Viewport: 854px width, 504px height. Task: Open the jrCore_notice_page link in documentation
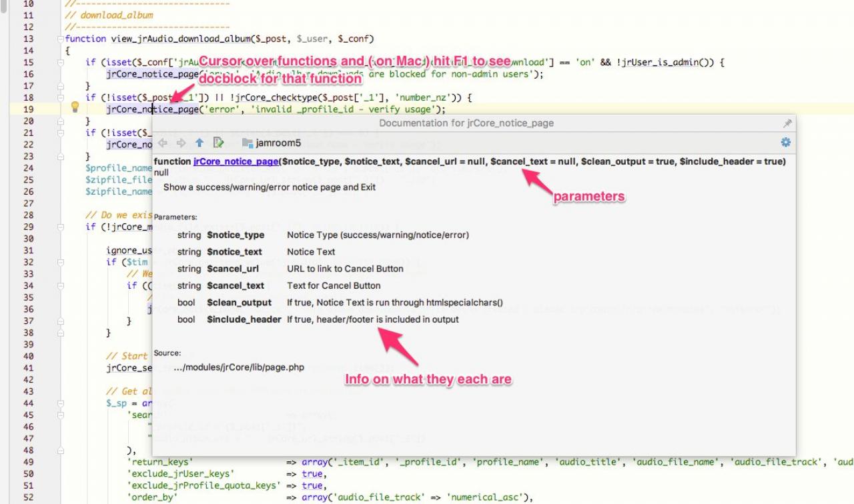pos(236,161)
